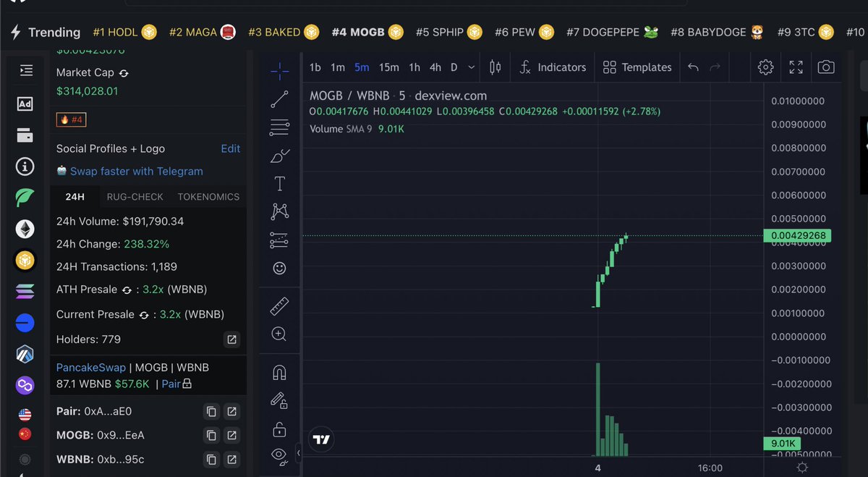Open candlestick chart style selector

495,67
